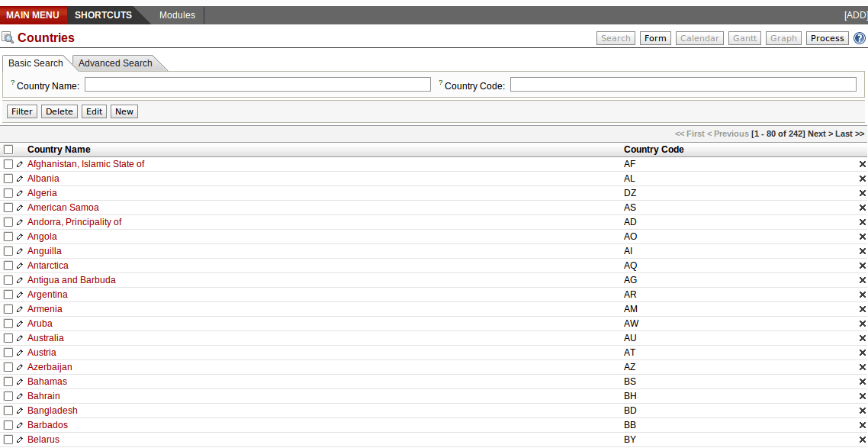Click the delete X icon for Algeria
The width and height of the screenshot is (868, 448).
click(x=862, y=193)
